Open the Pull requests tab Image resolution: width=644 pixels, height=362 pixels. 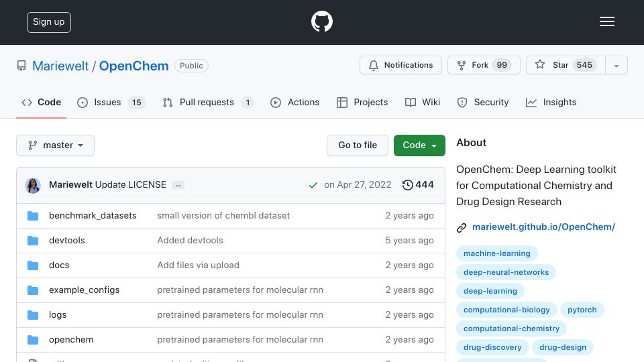coord(208,102)
